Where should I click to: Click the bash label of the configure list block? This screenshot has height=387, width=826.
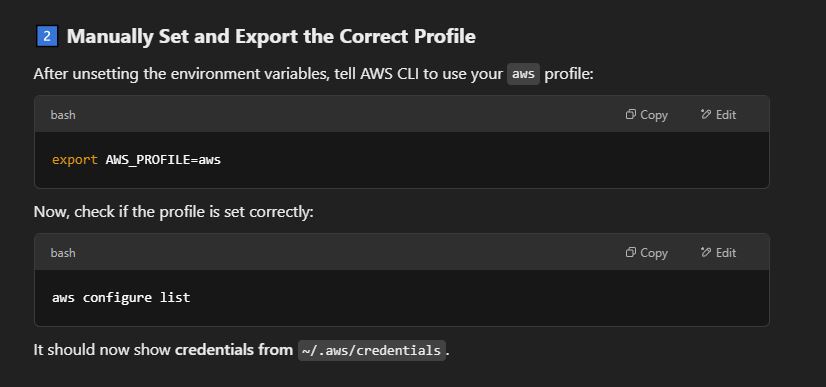click(63, 253)
